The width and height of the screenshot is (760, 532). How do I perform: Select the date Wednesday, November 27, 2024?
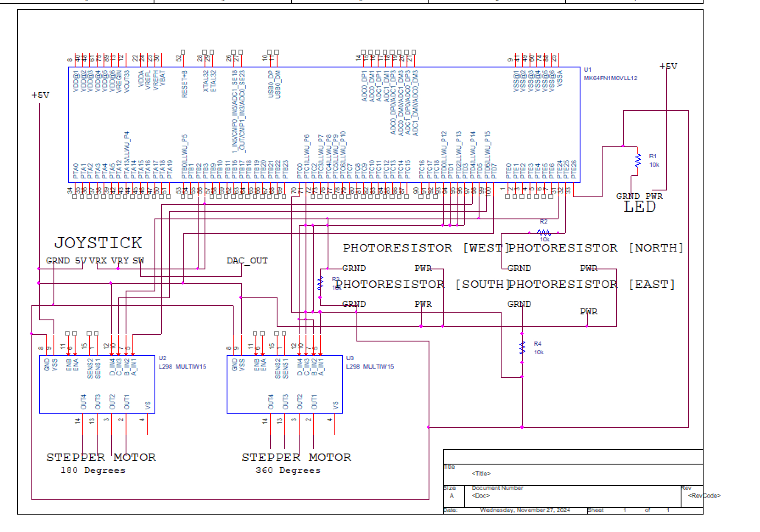point(525,510)
